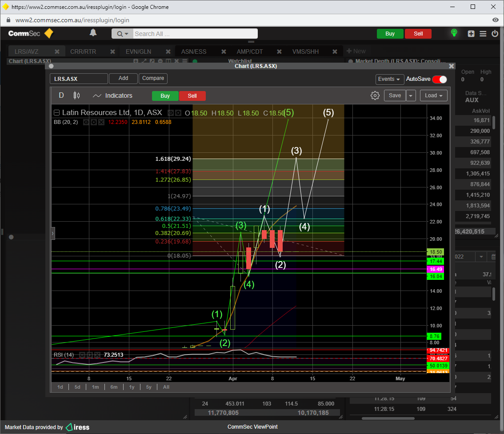Image resolution: width=504 pixels, height=434 pixels.
Task: Open the chart settings gear
Action: (x=375, y=96)
